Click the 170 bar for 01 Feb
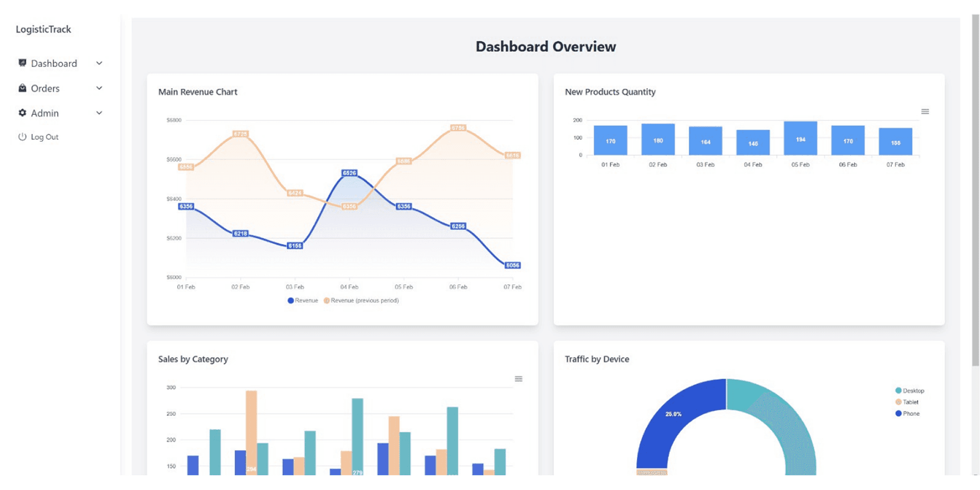Screen dimensions: 980x490 tap(610, 140)
